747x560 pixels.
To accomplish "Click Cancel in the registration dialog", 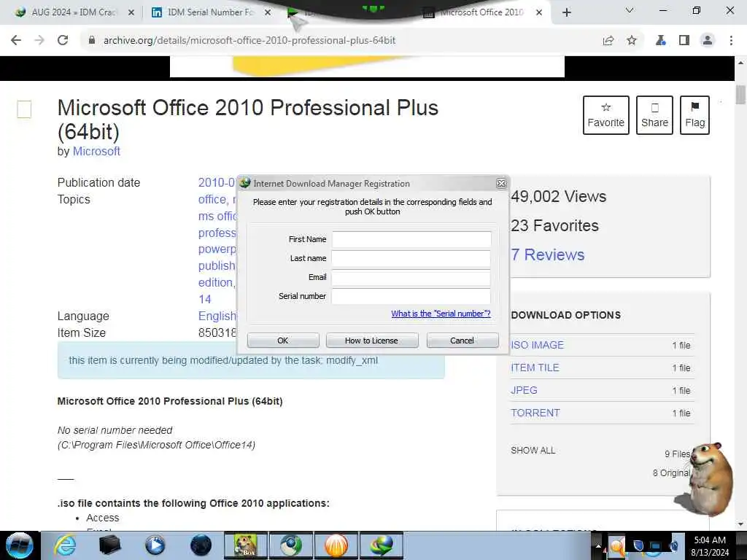I will click(462, 341).
